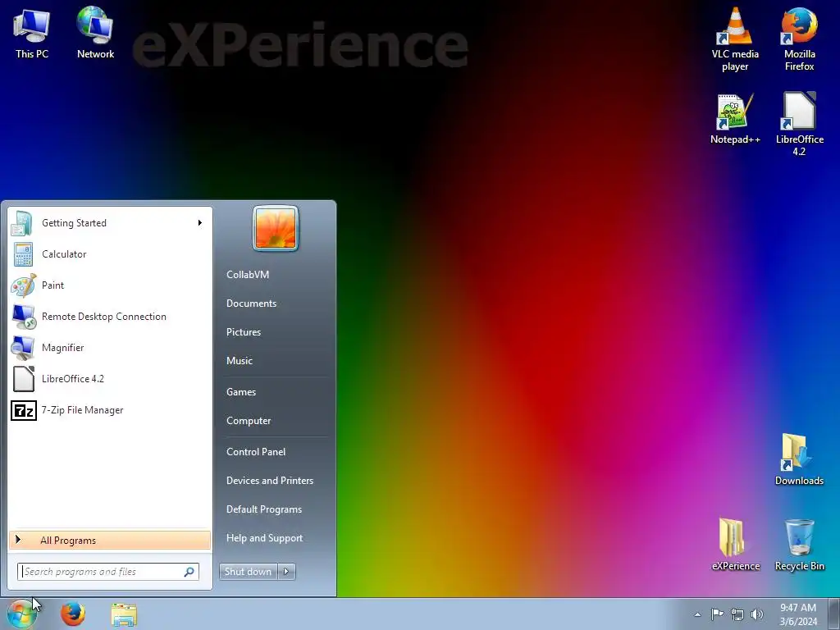
Task: Open Firefox from the taskbar
Action: tap(73, 614)
